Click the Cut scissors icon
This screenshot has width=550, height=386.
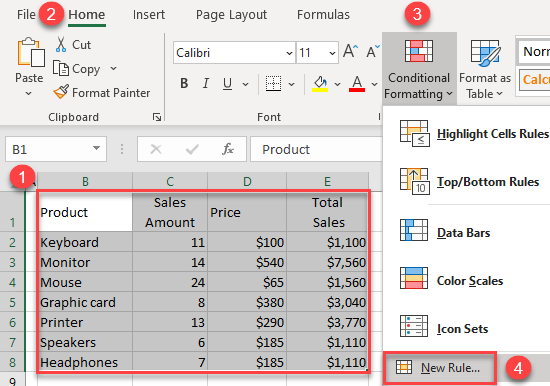click(61, 45)
